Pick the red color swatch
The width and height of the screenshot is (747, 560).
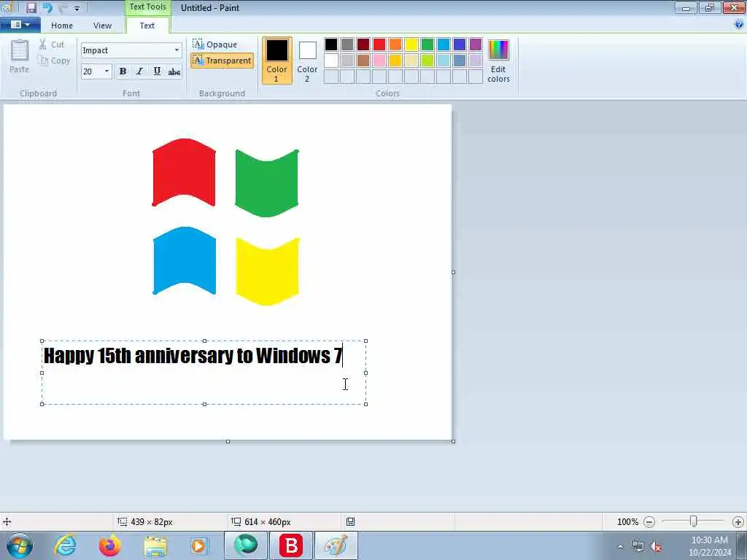[379, 44]
